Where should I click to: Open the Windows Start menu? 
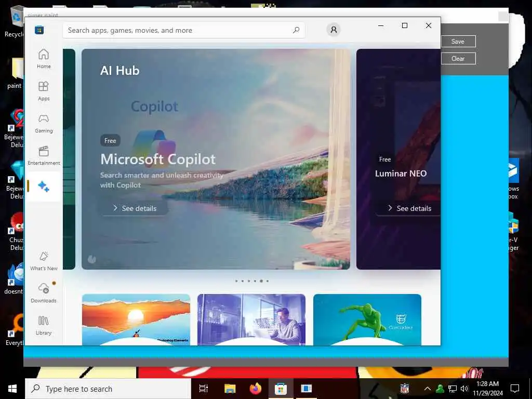click(x=12, y=389)
